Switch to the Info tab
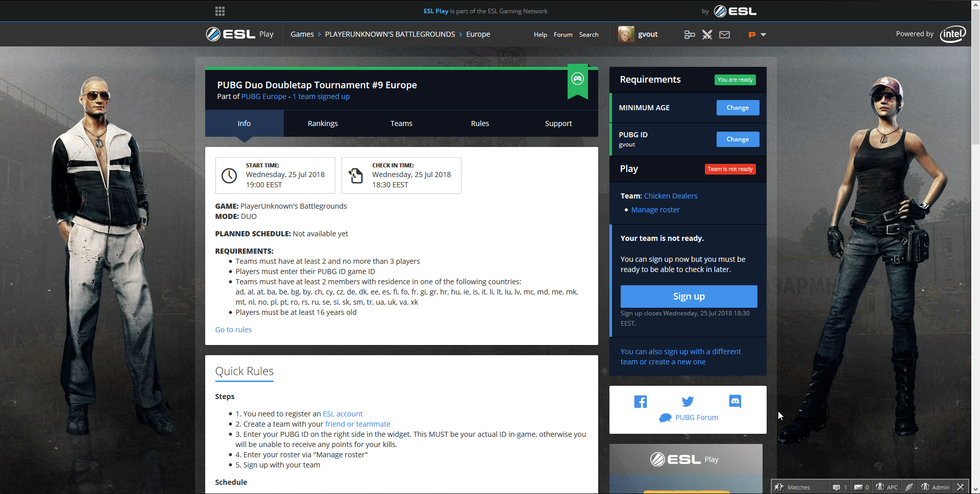Viewport: 980px width, 494px height. pos(244,123)
